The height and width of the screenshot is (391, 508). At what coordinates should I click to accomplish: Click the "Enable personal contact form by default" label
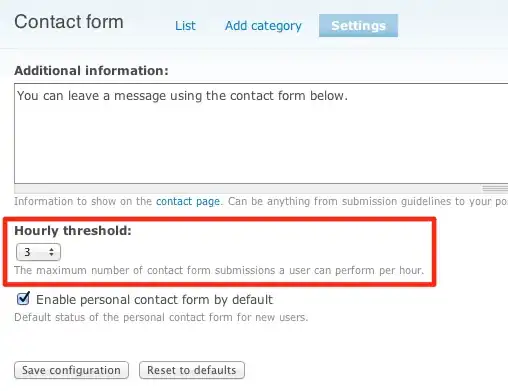click(x=154, y=300)
